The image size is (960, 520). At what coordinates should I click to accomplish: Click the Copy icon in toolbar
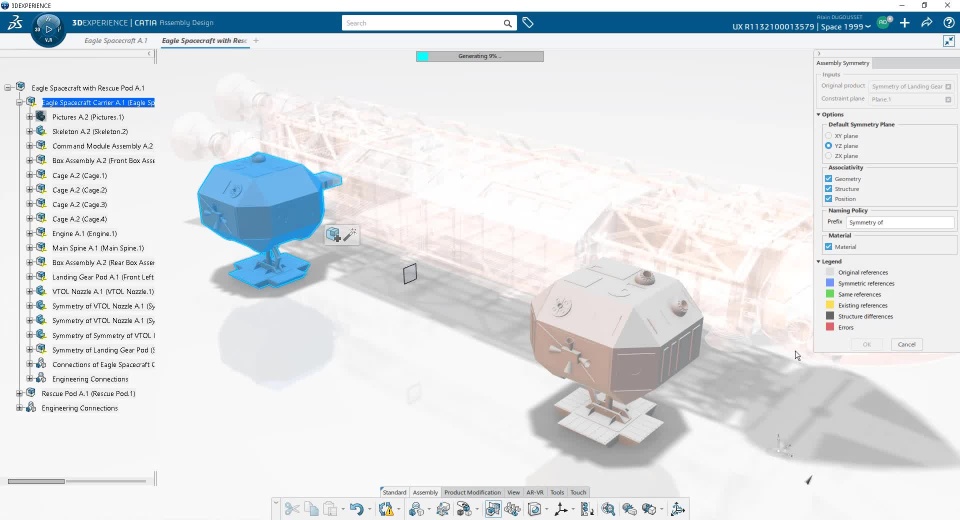[311, 508]
